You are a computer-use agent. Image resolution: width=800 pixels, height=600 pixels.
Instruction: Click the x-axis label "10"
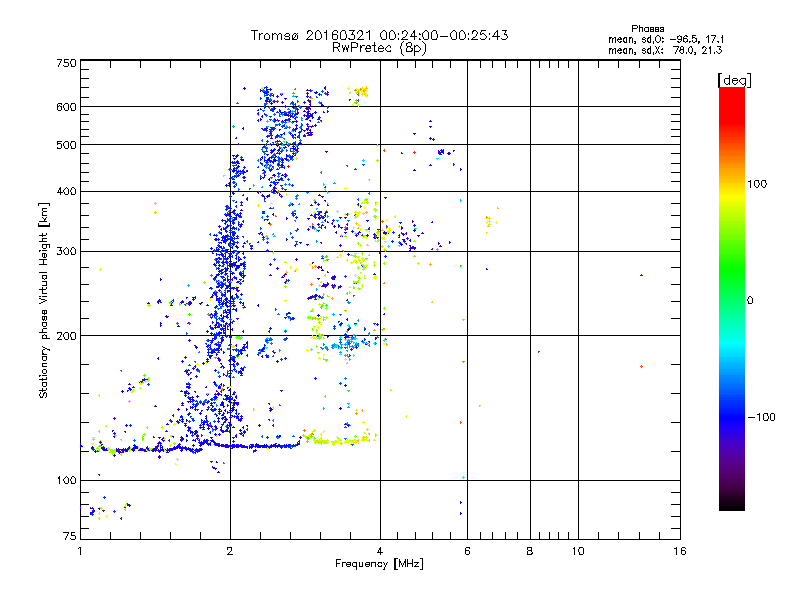point(578,551)
